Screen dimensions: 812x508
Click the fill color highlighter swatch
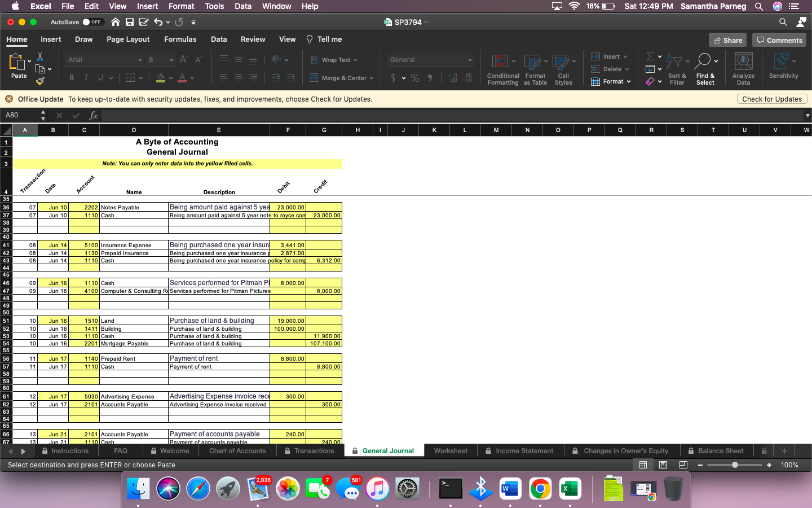[x=161, y=78]
